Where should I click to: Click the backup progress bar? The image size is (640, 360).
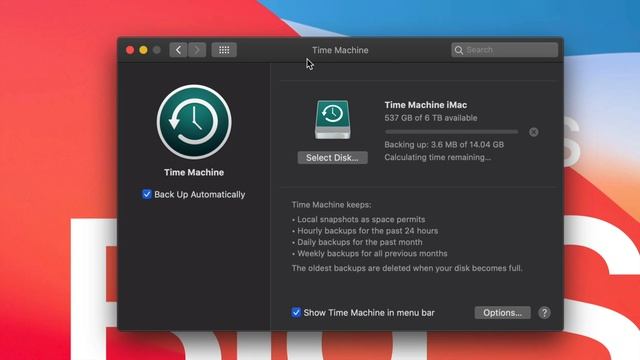[452, 132]
